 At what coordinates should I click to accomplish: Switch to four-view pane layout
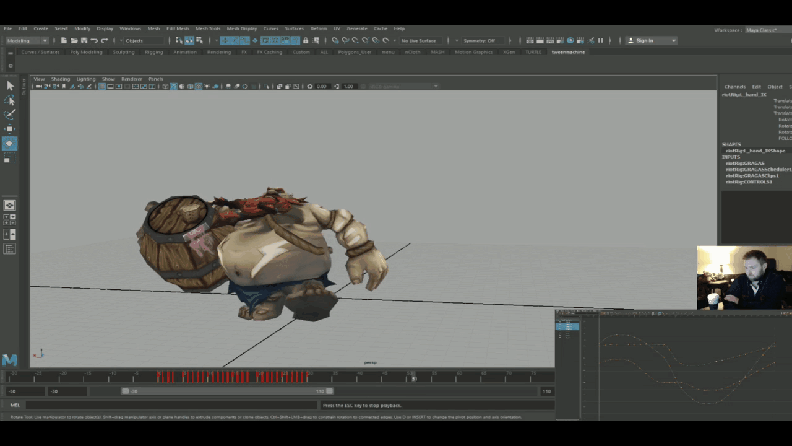pyautogui.click(x=10, y=220)
